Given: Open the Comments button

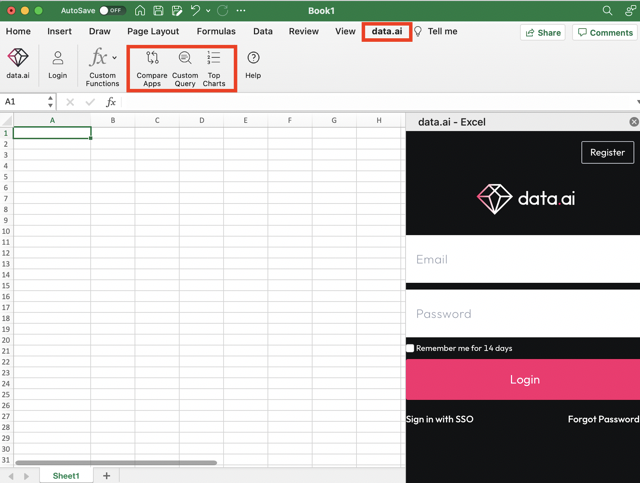Looking at the screenshot, I should pos(605,33).
